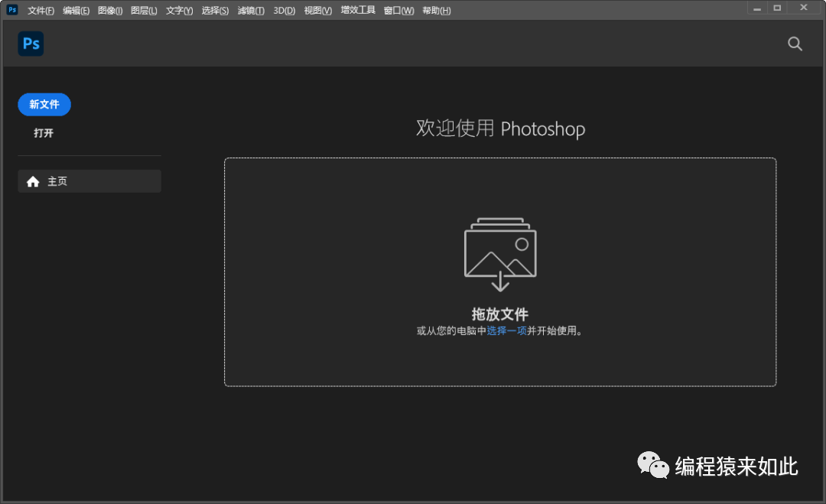Screen dimensions: 826x504
Task: Click the home icon beside 主页
Action: [33, 182]
